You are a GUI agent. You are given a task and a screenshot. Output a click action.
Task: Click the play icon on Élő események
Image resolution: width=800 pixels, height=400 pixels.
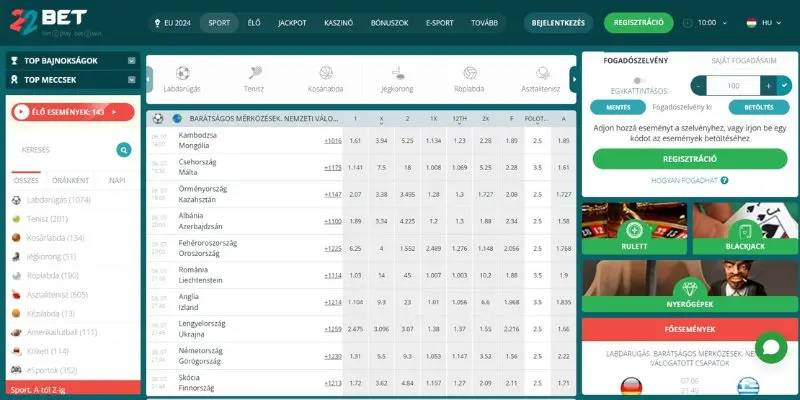pyautogui.click(x=21, y=112)
